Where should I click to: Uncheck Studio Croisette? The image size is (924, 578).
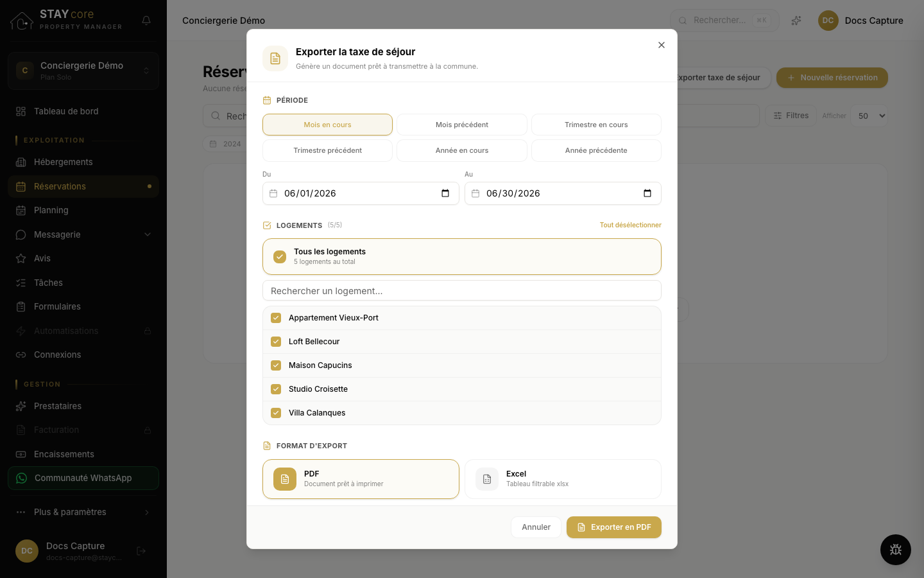click(276, 389)
